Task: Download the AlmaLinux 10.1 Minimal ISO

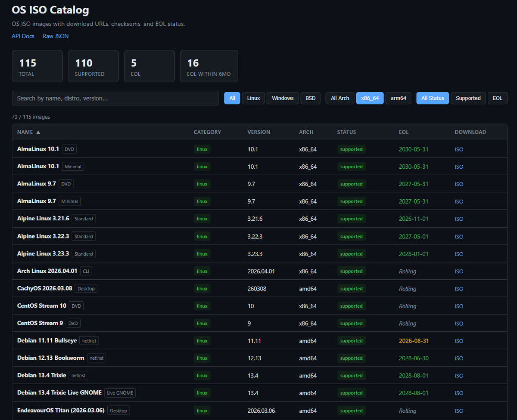Action: point(459,167)
